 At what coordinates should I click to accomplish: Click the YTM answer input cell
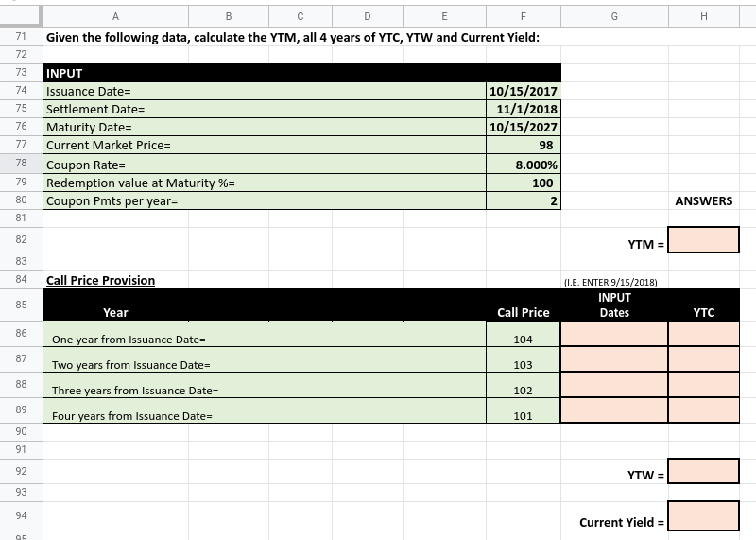[703, 240]
